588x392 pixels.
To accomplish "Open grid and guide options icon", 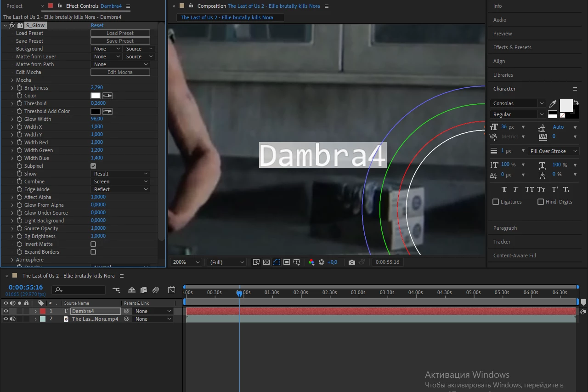I will pos(297,262).
